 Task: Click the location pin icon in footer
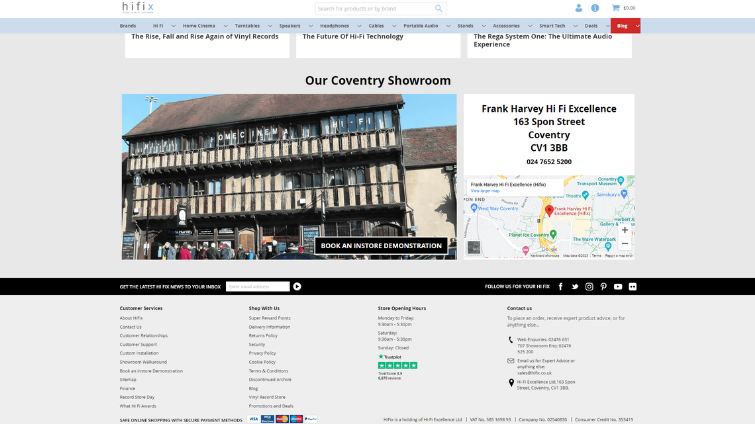[x=511, y=383]
